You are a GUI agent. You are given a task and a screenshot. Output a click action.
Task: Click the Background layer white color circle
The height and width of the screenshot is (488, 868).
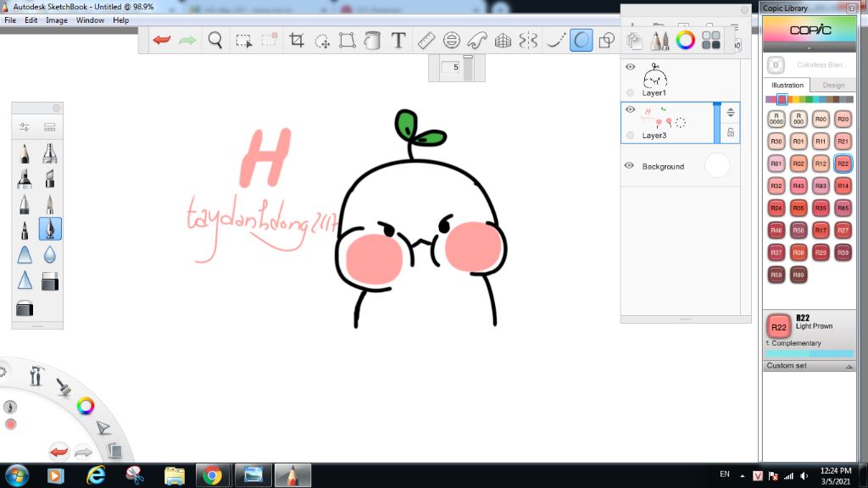click(x=717, y=165)
